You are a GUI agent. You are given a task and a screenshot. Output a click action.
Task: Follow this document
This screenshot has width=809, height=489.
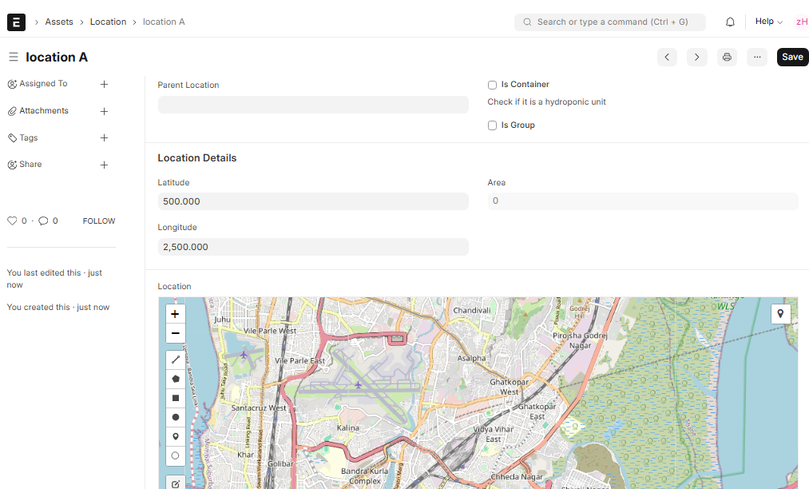point(99,221)
